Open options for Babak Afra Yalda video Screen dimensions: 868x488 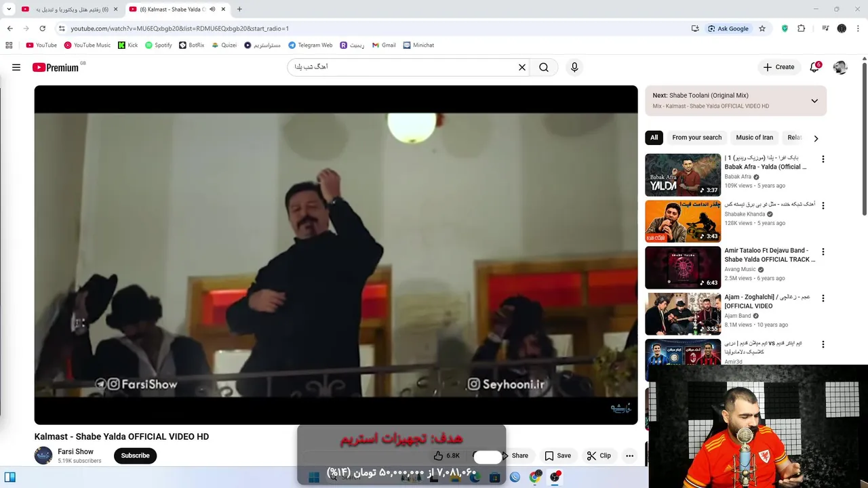[x=823, y=159]
